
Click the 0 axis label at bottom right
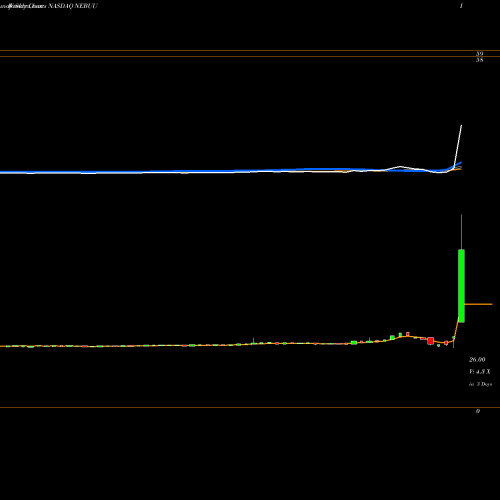[478, 411]
